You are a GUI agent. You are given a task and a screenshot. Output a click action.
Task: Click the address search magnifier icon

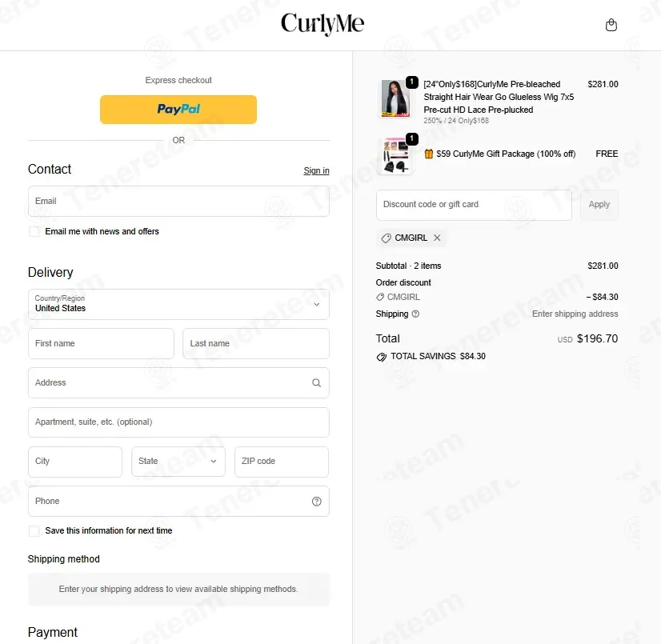316,382
